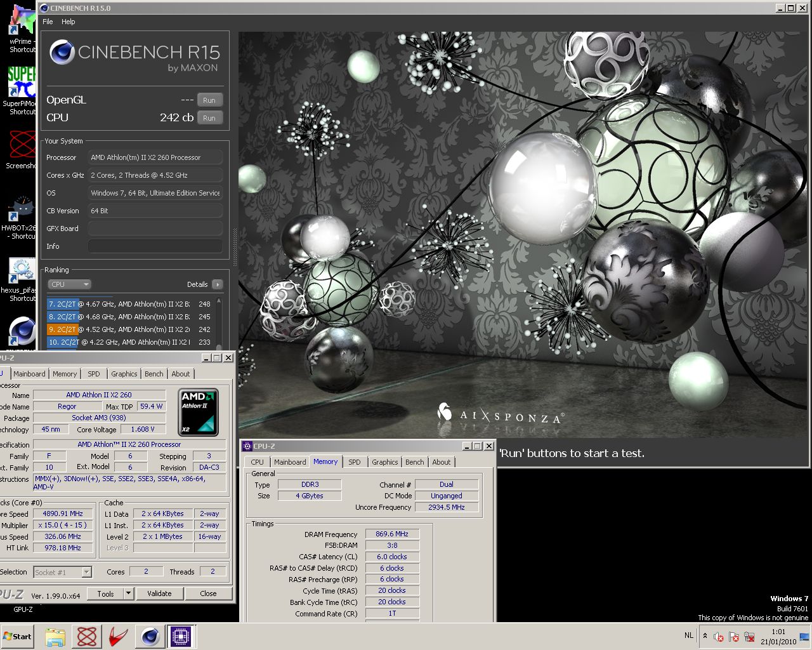
Task: Switch to Graphics tab in processor CPU-Z window
Action: [124, 374]
